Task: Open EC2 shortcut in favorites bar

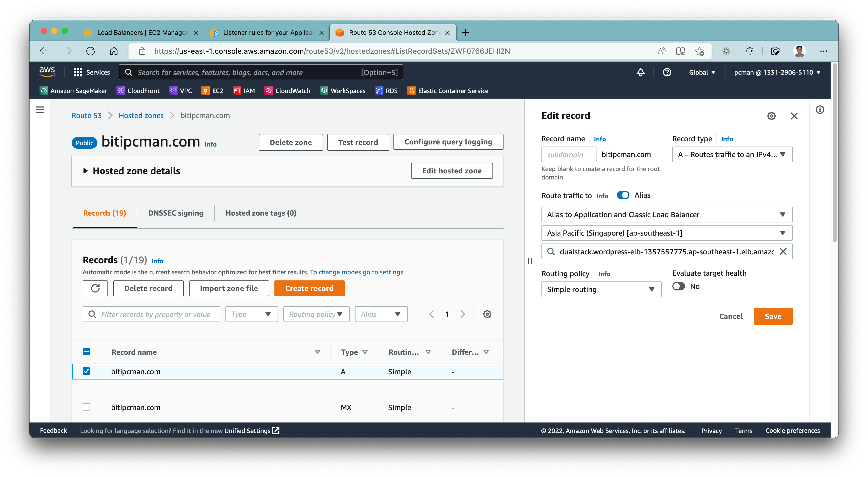Action: click(212, 91)
